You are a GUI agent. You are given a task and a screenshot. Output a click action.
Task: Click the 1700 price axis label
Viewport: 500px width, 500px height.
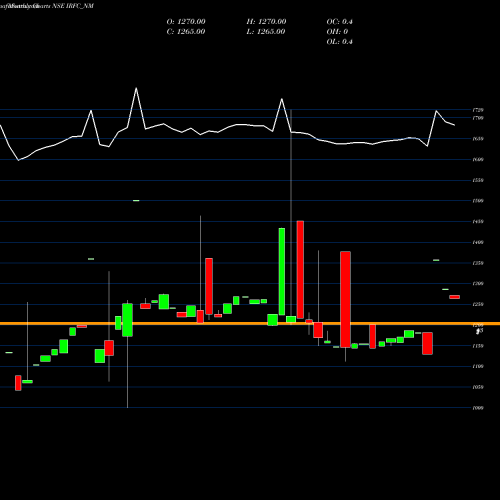(478, 118)
